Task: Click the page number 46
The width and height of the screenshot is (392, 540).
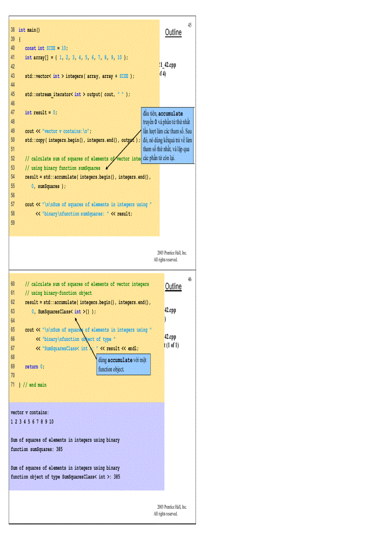Action: (x=189, y=279)
